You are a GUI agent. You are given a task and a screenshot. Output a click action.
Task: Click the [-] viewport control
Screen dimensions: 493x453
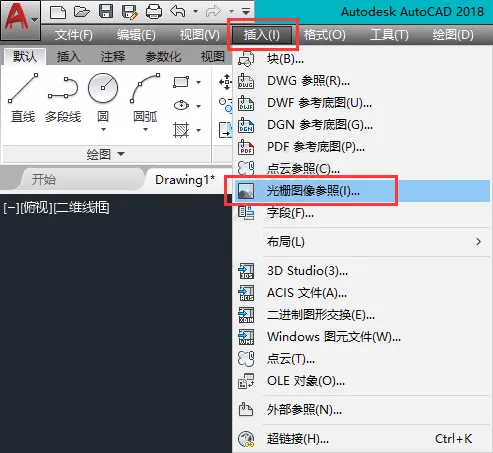point(11,208)
